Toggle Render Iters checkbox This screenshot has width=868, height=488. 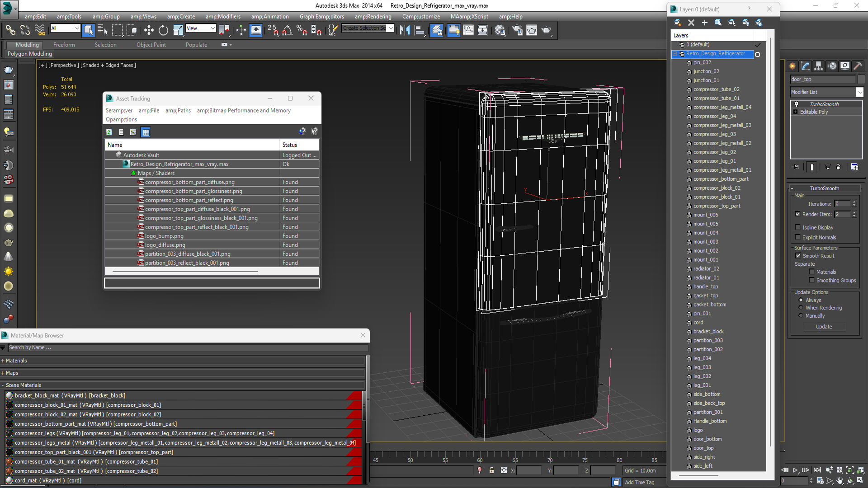(x=798, y=214)
